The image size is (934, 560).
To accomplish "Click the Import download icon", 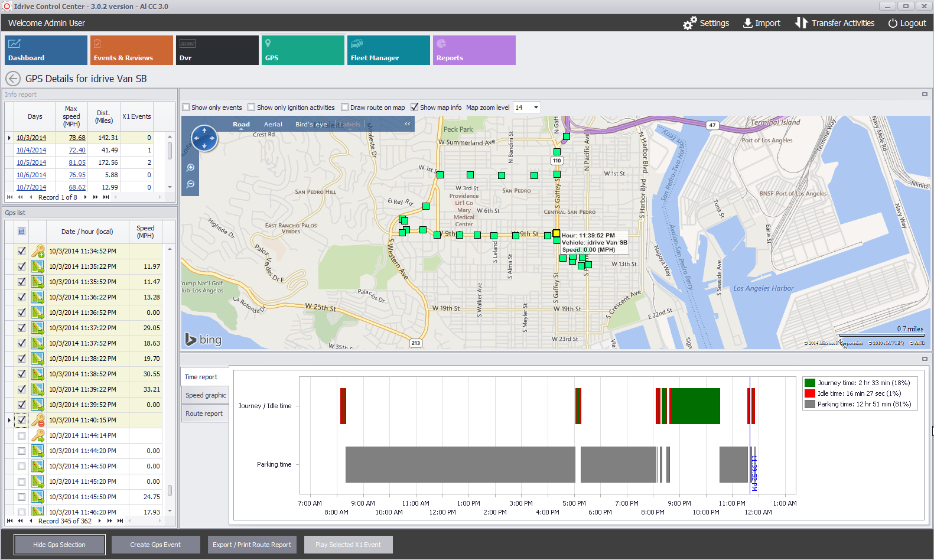I will tap(747, 23).
